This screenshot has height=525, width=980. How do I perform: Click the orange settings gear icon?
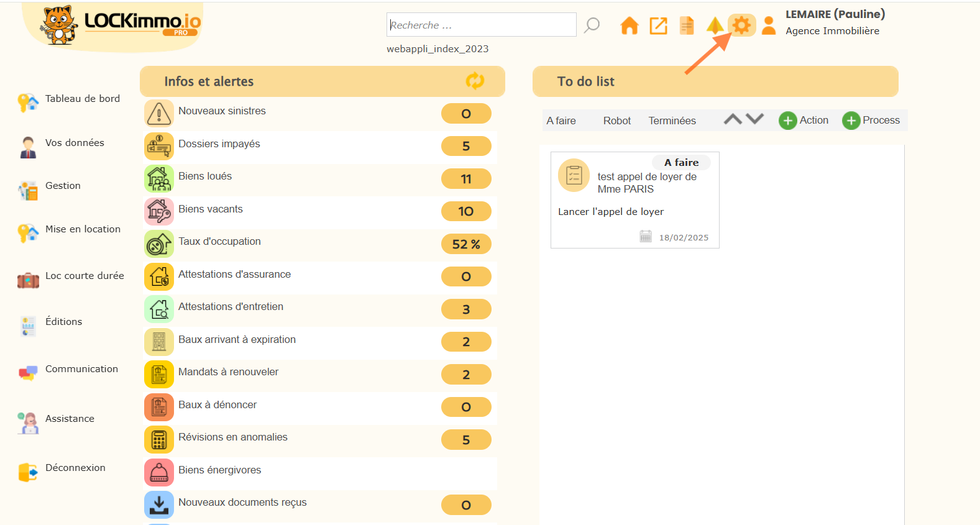(741, 25)
